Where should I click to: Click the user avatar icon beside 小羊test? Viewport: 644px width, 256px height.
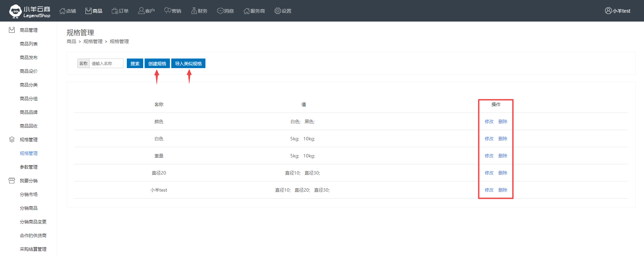coord(608,11)
